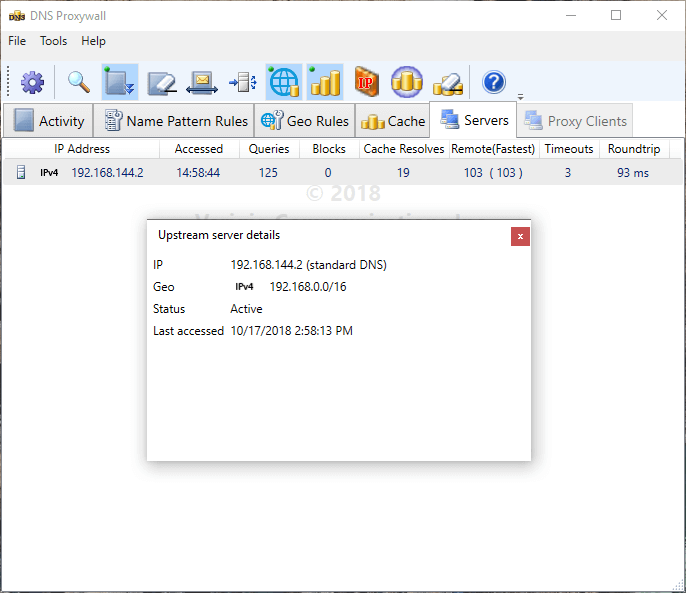Screen dimensions: 686x593
Task: Sort by the Accessed column header
Action: tap(199, 149)
